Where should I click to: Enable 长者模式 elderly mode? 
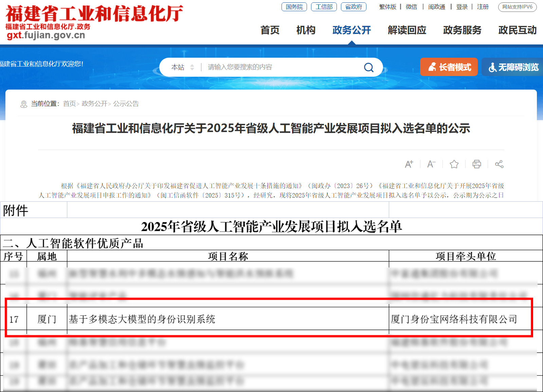pyautogui.click(x=449, y=67)
